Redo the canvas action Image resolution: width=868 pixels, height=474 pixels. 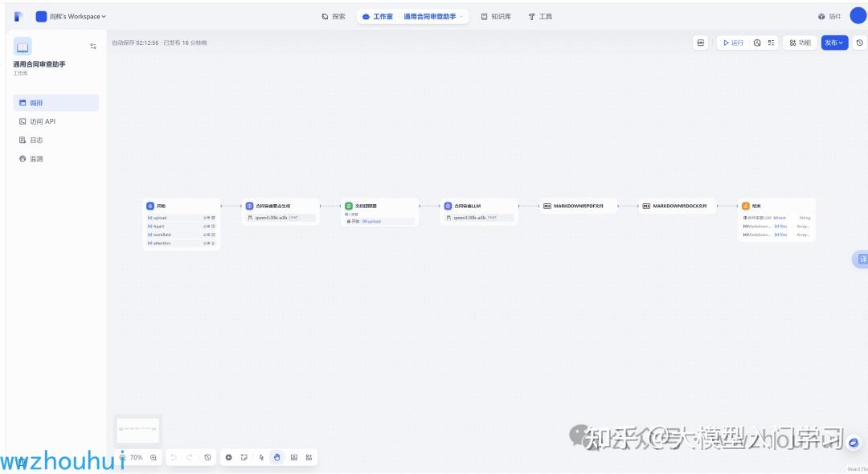(x=190, y=457)
